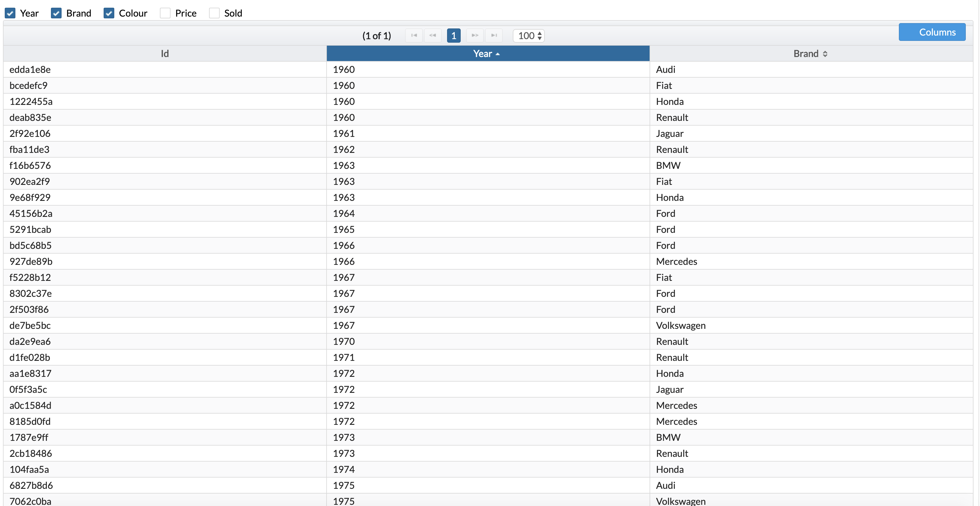Click the 1970 year cell

click(488, 342)
